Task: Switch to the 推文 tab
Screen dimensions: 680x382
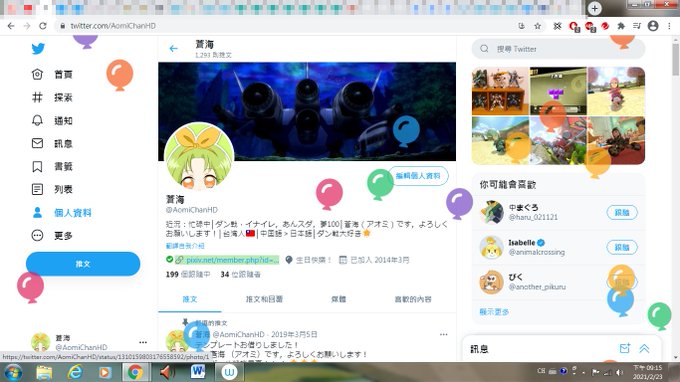Action: (x=190, y=299)
